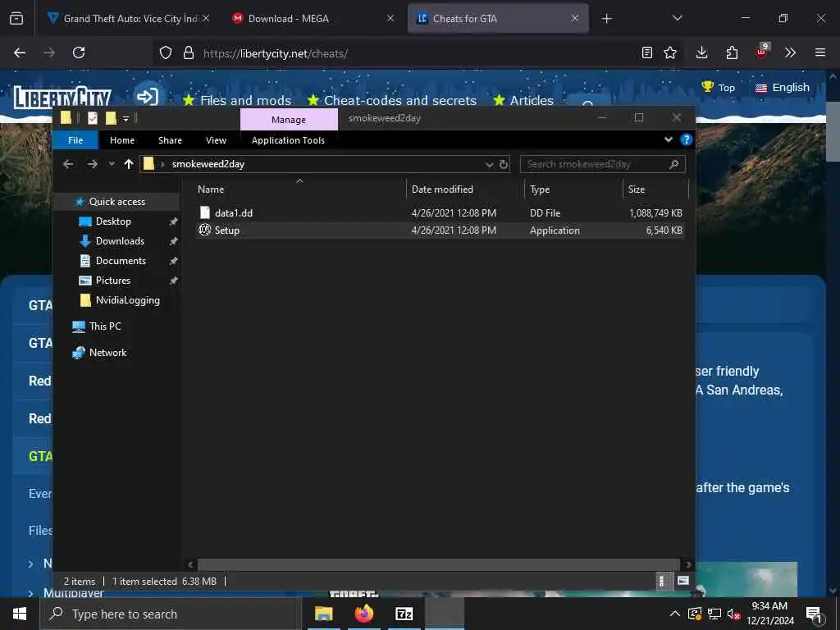Expand the address bar history dropdown
This screenshot has width=840, height=630.
point(489,164)
